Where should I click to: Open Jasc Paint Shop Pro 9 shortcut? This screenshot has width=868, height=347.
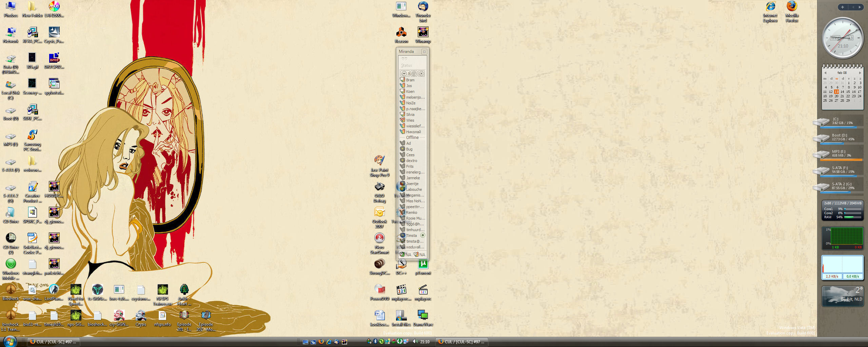379,166
